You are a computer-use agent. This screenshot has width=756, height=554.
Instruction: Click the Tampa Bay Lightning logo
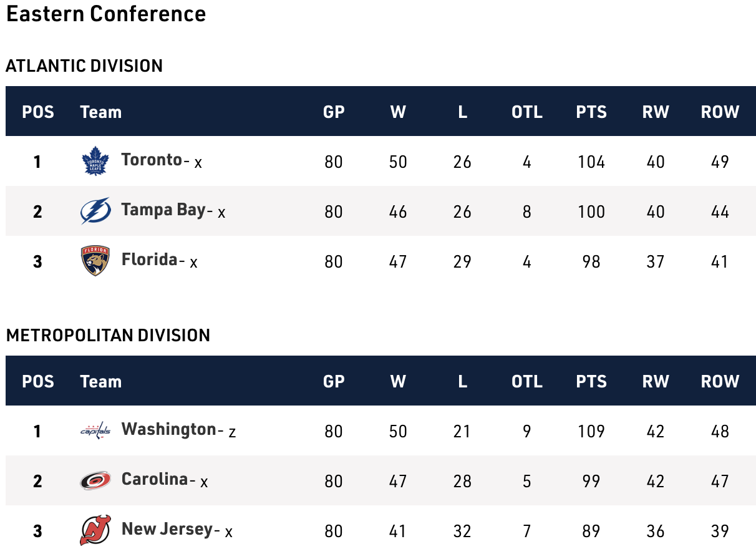(95, 211)
